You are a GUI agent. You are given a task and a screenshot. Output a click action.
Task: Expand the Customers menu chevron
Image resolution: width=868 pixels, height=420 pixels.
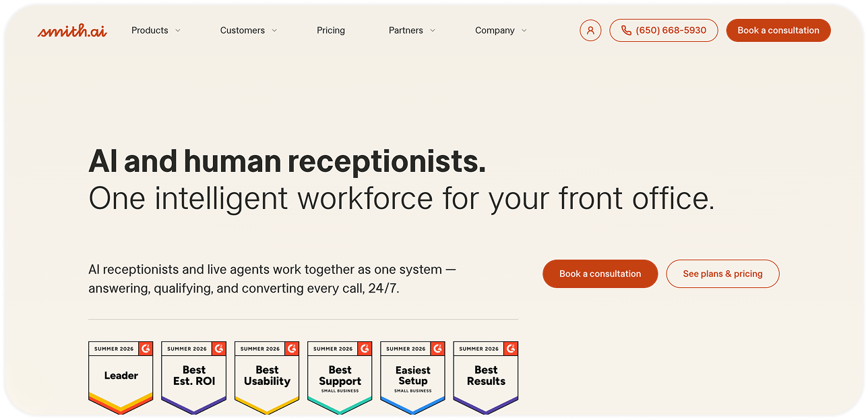click(x=274, y=30)
